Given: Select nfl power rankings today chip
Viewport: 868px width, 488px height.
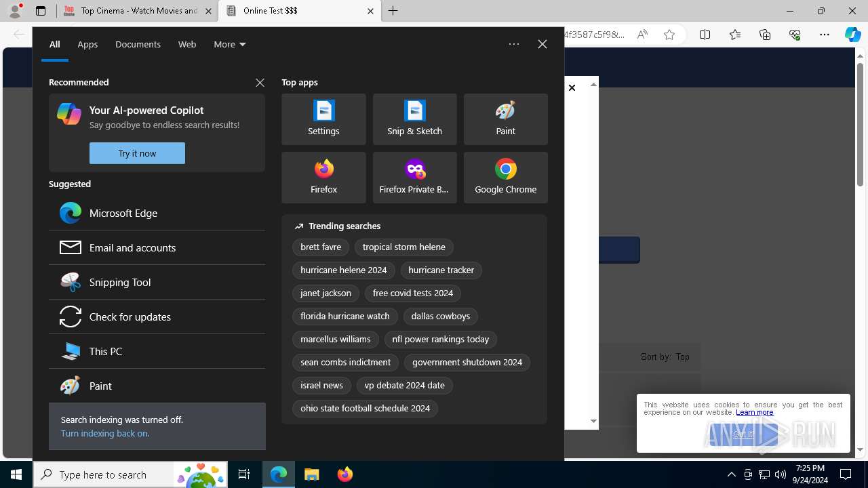Looking at the screenshot, I should pos(441,340).
